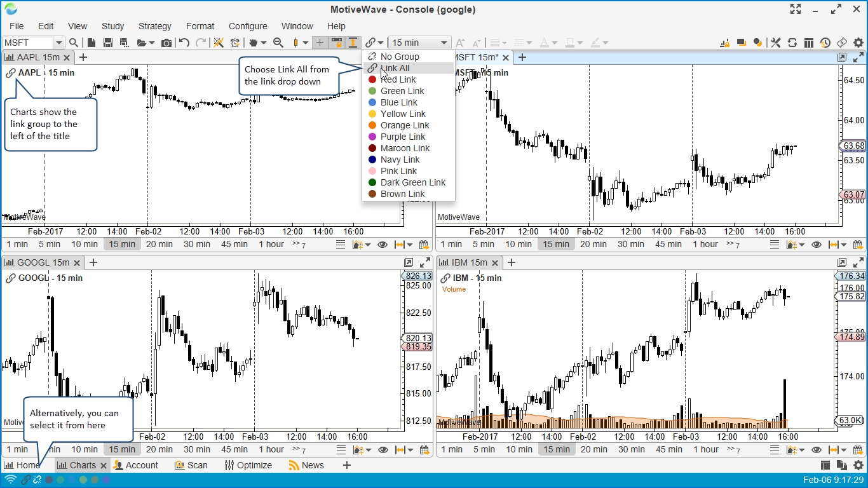
Task: Create a new chart document icon
Action: pos(92,43)
